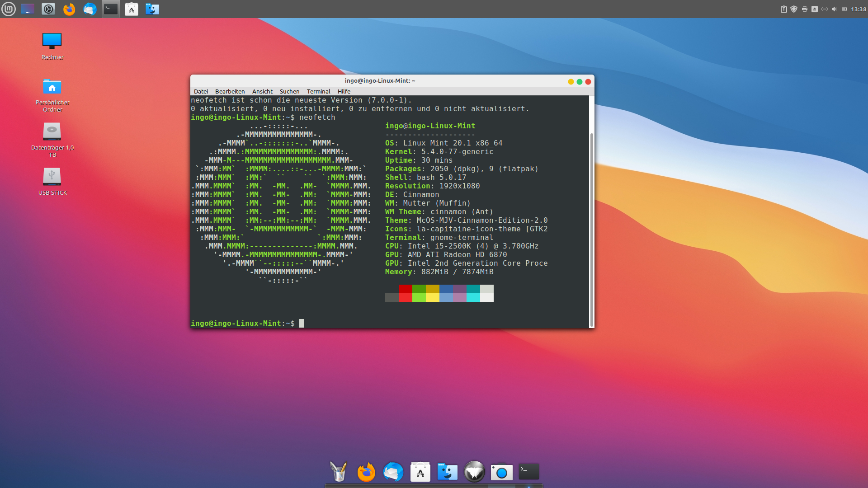This screenshot has height=488, width=868.
Task: Open the printer tray icon
Action: 804,9
